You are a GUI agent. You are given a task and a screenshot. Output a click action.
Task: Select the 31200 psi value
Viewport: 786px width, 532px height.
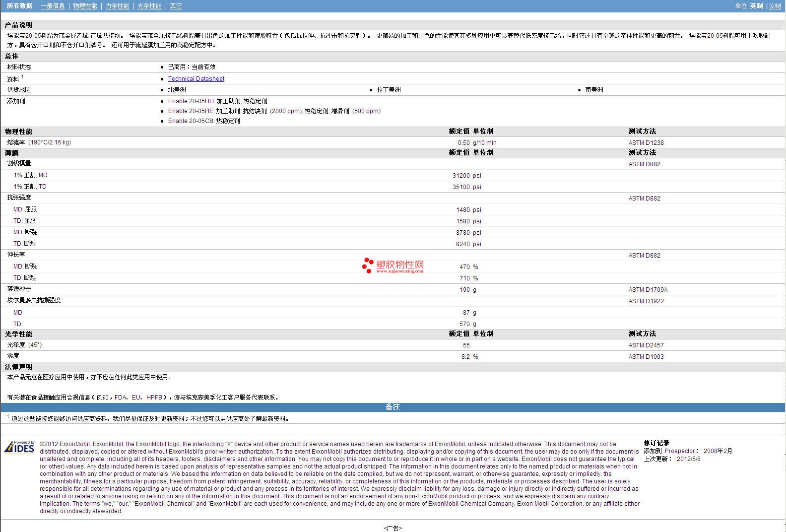[467, 176]
